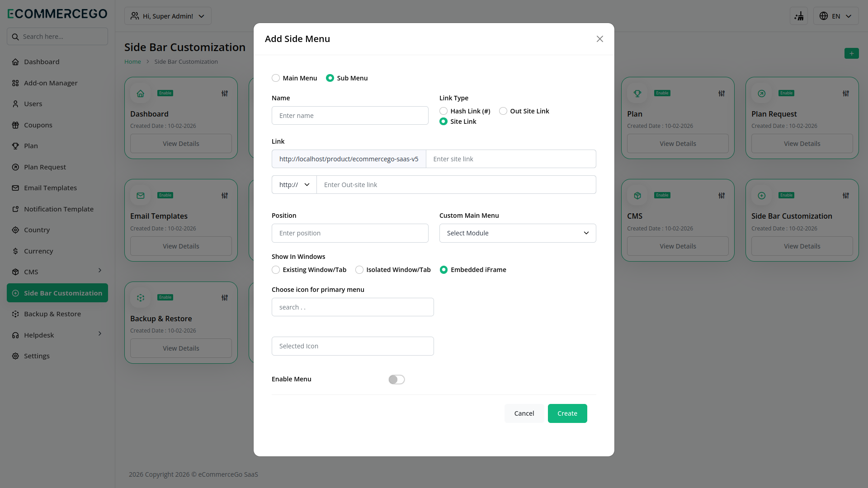Focus the Selected Icon field
This screenshot has width=868, height=488.
(x=353, y=346)
